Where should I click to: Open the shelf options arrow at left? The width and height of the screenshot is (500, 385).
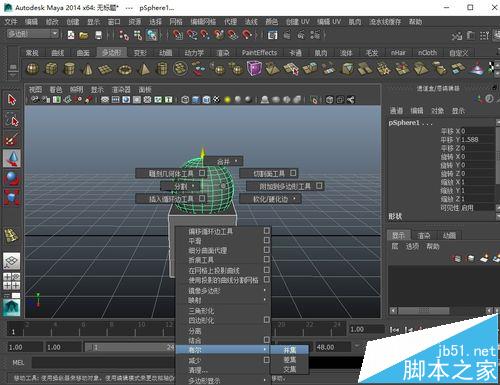tap(13, 76)
